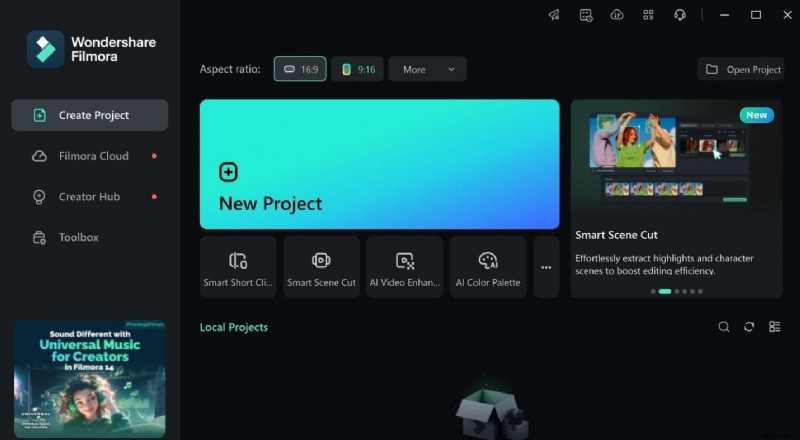
Task: Click the Creator Hub lightbulb icon
Action: pos(39,197)
